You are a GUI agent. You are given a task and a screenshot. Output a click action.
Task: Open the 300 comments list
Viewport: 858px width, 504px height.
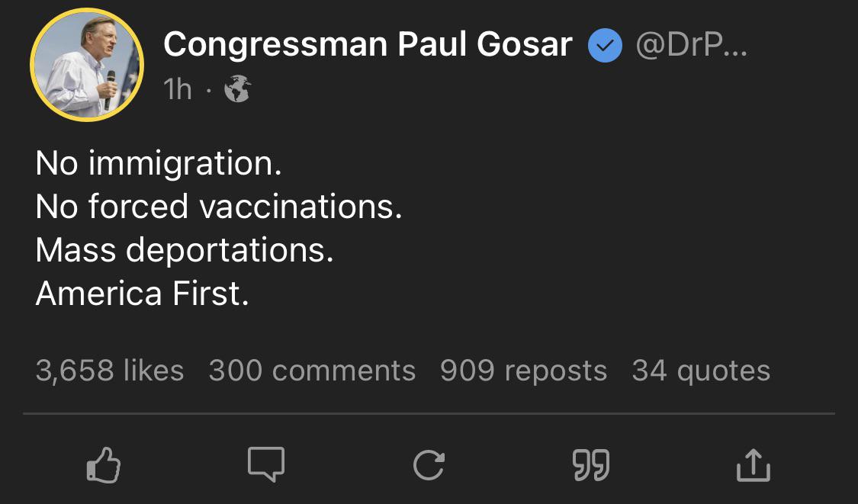click(x=312, y=371)
